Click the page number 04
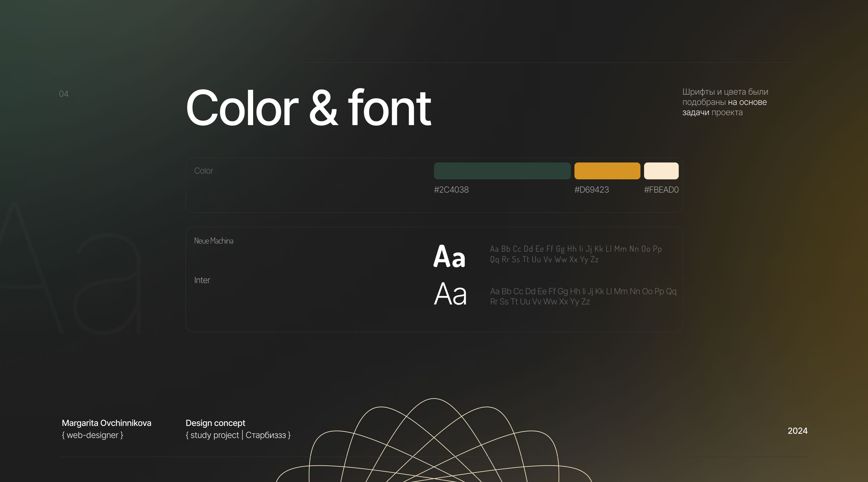868x482 pixels. [x=63, y=94]
